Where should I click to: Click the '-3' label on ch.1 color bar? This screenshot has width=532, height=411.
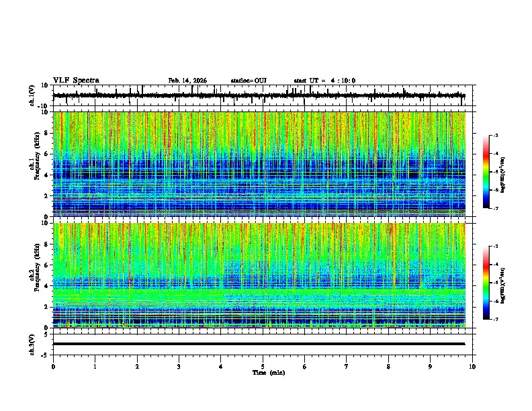tap(495, 135)
